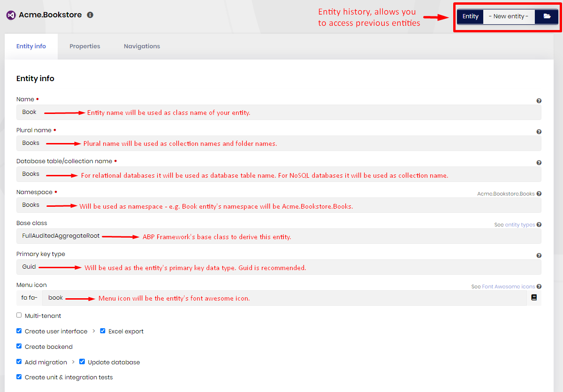The height and width of the screenshot is (392, 563).
Task: Click the Acme.Bookstore project title
Action: coord(50,15)
